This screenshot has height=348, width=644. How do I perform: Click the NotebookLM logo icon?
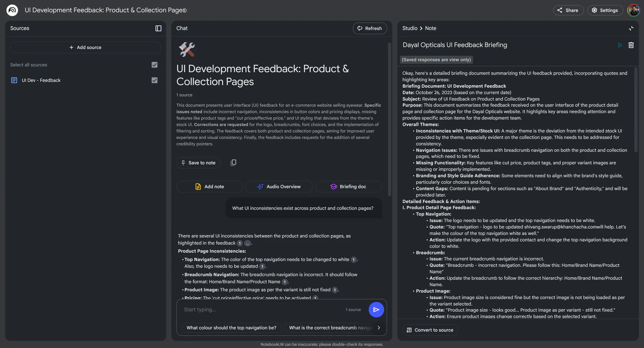click(12, 10)
